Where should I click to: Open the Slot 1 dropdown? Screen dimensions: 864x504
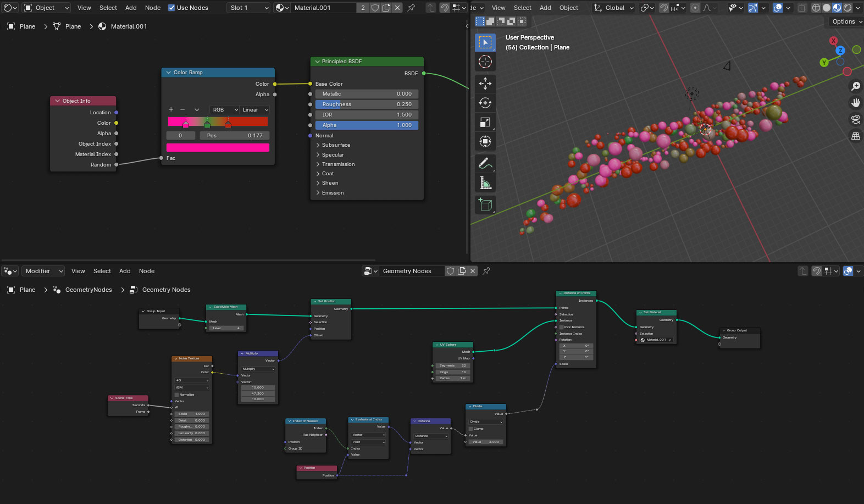coord(249,8)
